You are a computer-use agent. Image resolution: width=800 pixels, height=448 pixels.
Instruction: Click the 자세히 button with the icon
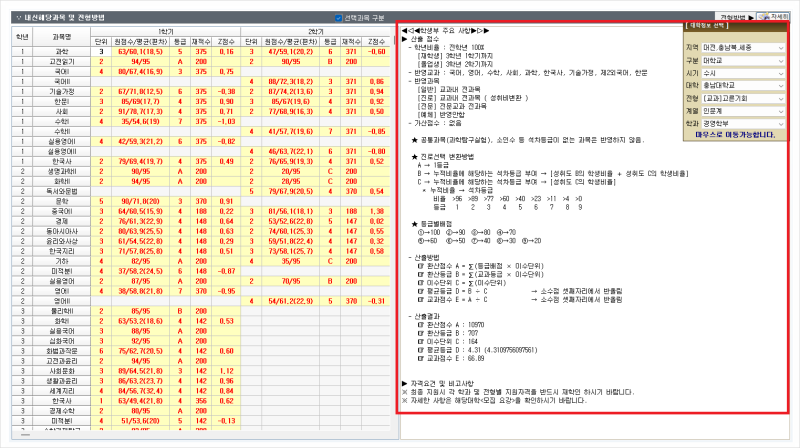click(773, 17)
